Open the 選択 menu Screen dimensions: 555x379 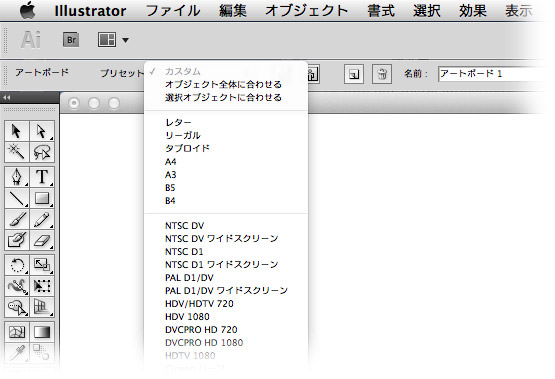(x=427, y=11)
